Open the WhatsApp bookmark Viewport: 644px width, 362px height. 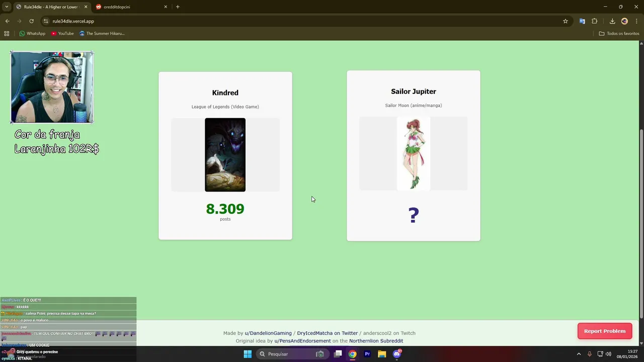coord(32,34)
